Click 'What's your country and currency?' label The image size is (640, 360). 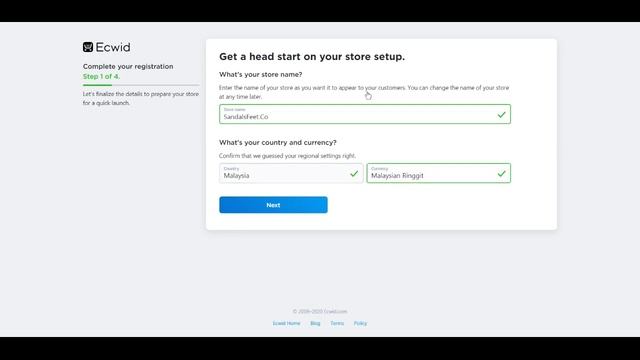tap(278, 142)
